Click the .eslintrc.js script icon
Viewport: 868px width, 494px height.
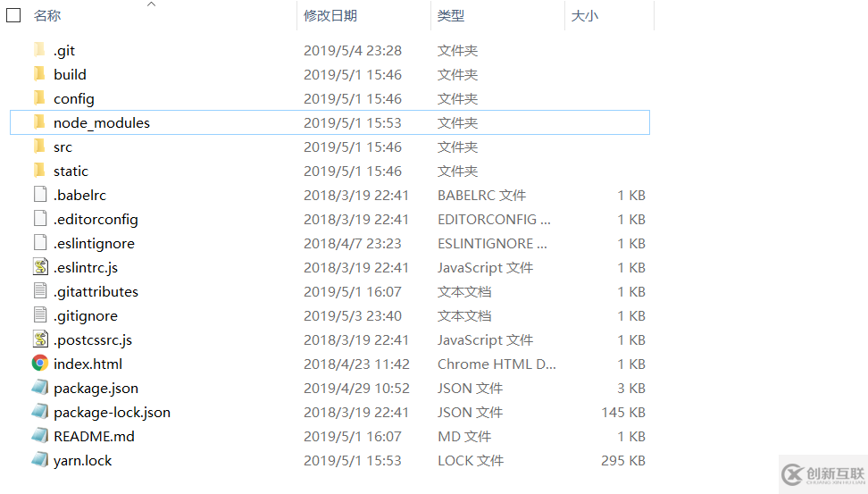click(x=40, y=267)
